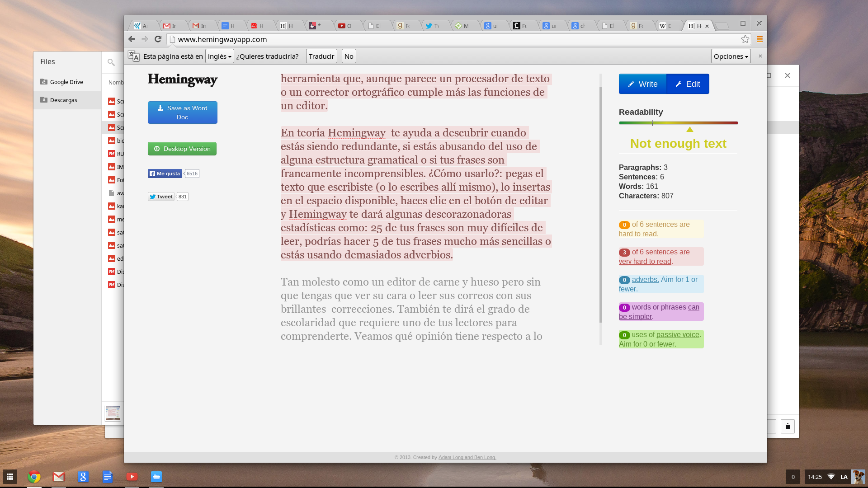This screenshot has height=488, width=868.
Task: Open the adverbs link
Action: tap(645, 280)
